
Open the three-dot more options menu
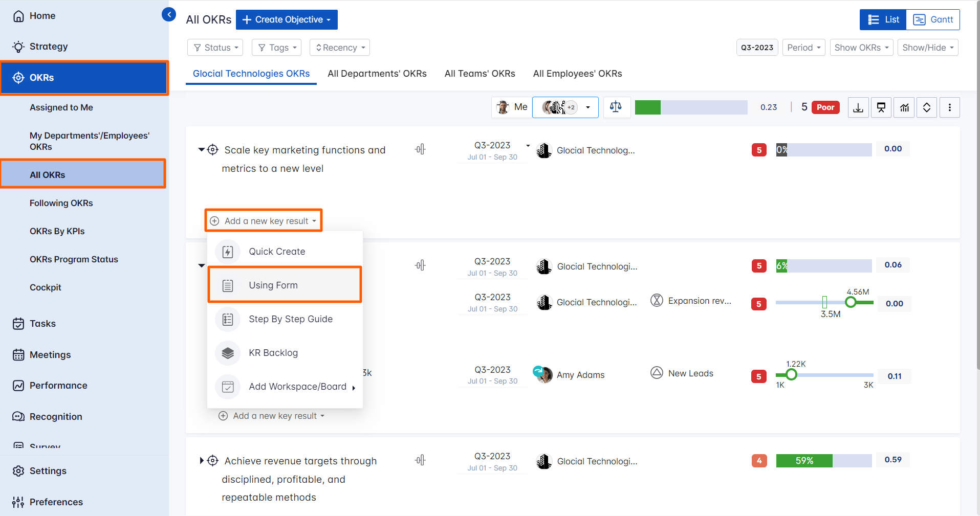[x=949, y=107]
